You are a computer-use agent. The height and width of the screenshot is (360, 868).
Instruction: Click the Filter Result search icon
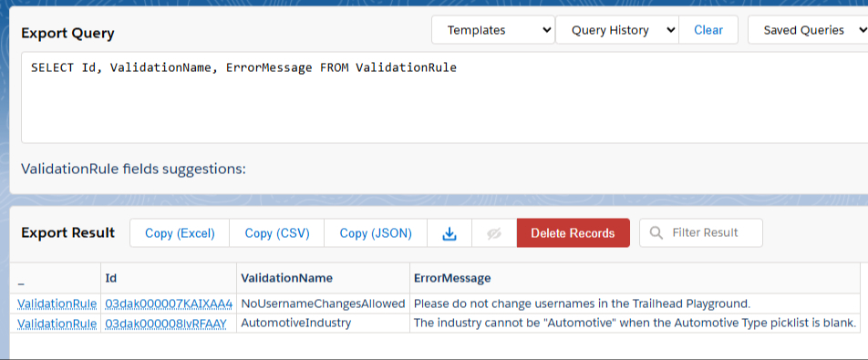coord(656,232)
